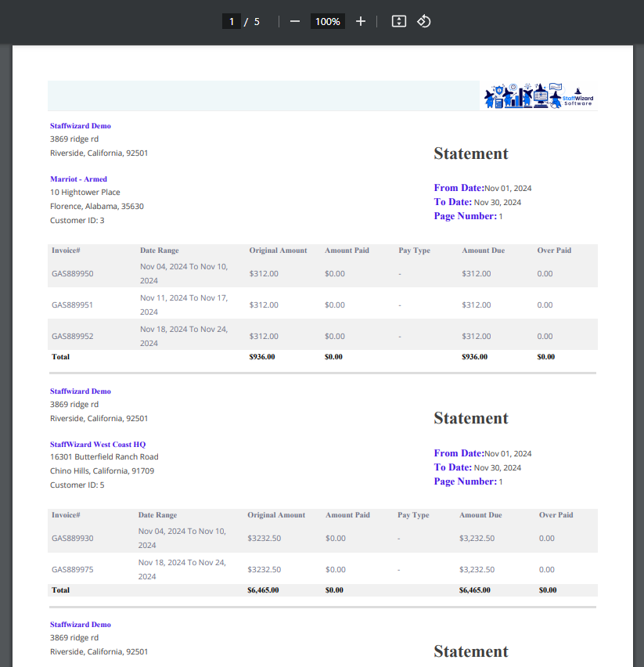
Task: Select invoice number GAS889952
Action: pos(73,336)
